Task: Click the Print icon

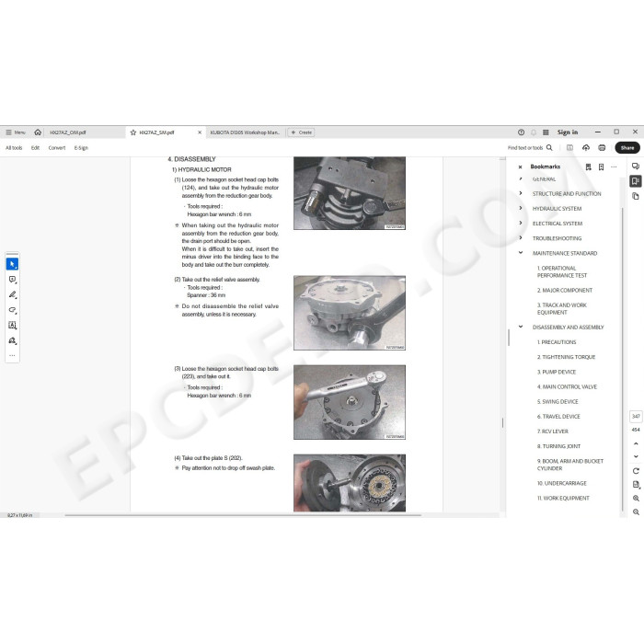Action: click(x=602, y=148)
